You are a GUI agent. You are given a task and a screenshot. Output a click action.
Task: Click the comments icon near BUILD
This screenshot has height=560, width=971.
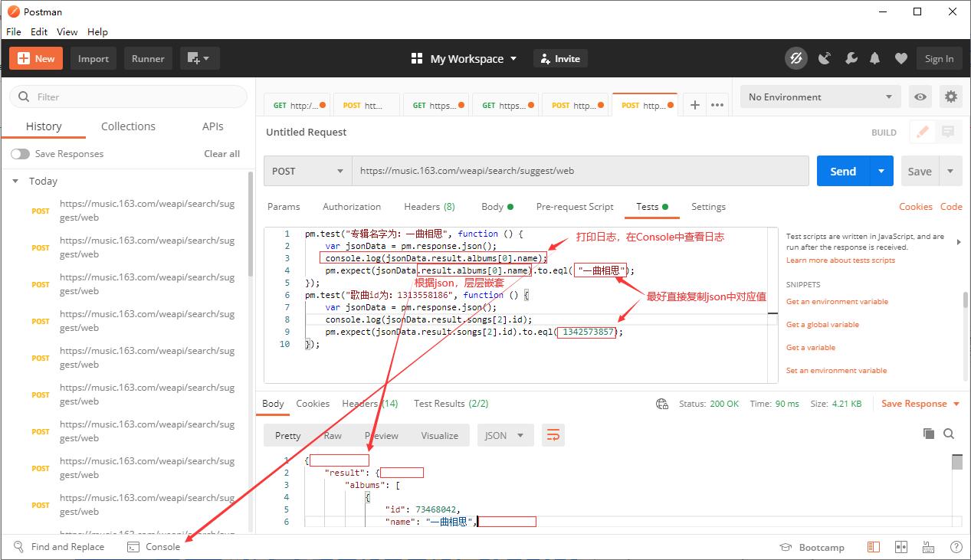(x=948, y=132)
